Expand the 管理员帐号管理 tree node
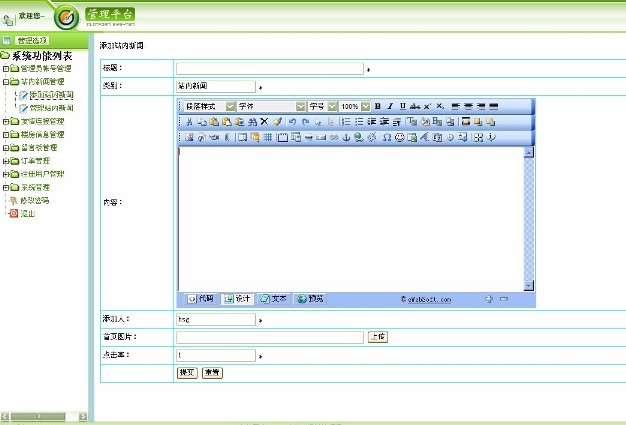The height and width of the screenshot is (425, 626). 6,68
